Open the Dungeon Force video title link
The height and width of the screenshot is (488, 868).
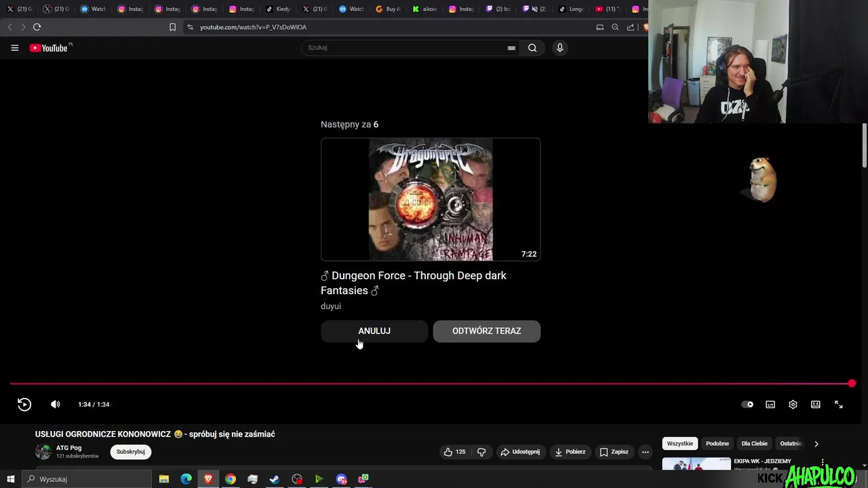pyautogui.click(x=414, y=283)
